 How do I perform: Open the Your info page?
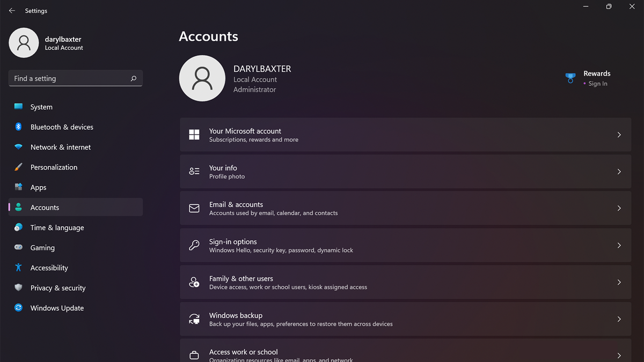pos(406,171)
